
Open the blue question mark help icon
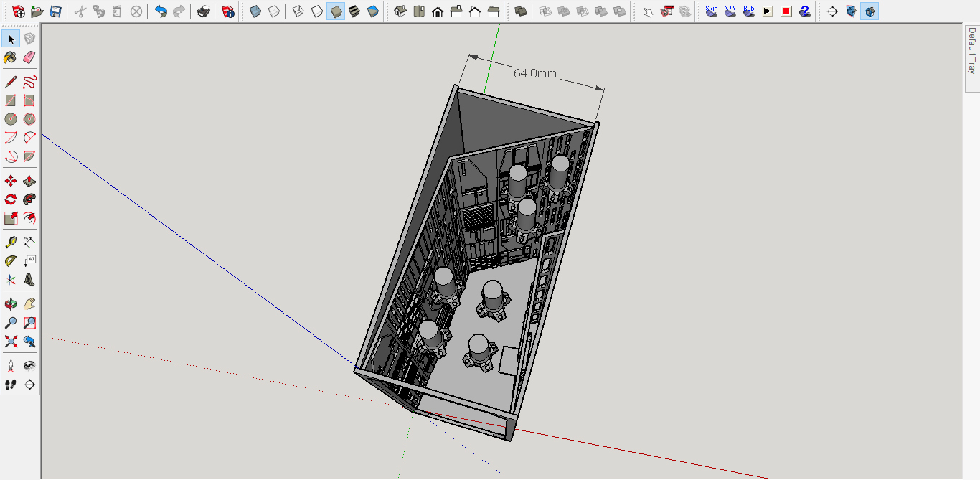(x=805, y=11)
